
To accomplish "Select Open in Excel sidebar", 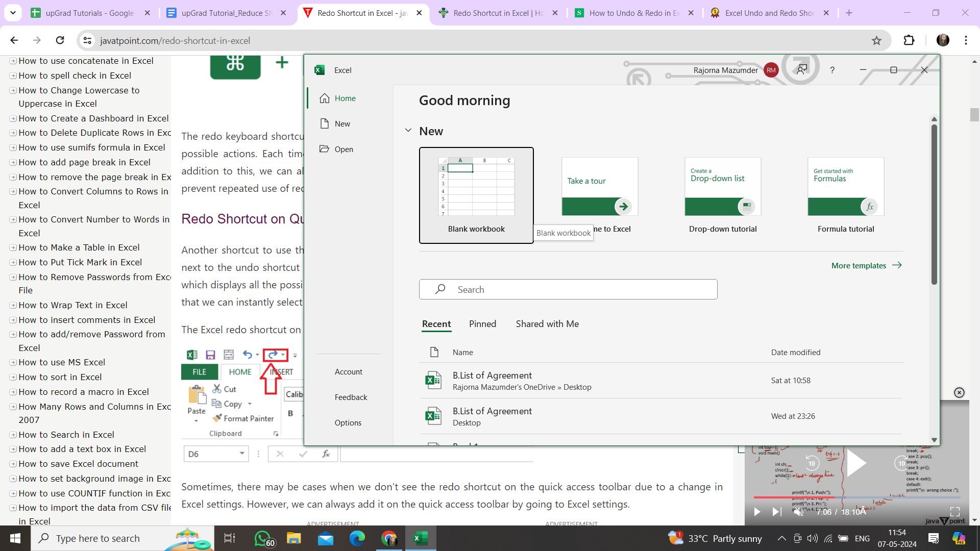I will coord(336,149).
